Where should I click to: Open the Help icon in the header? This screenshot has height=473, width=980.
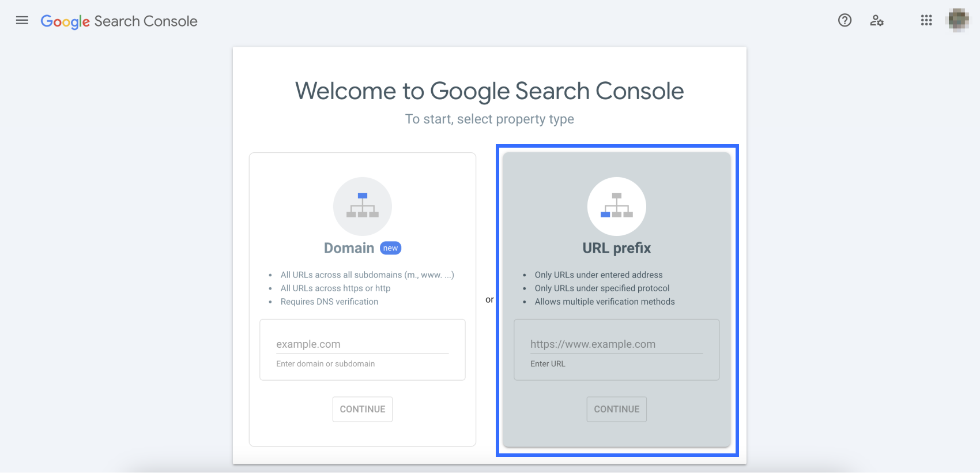tap(845, 21)
